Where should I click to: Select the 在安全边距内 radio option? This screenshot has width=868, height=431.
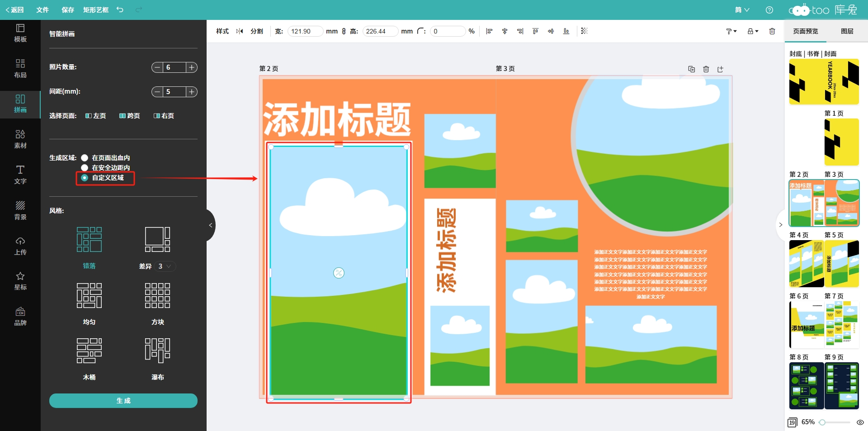coord(85,168)
